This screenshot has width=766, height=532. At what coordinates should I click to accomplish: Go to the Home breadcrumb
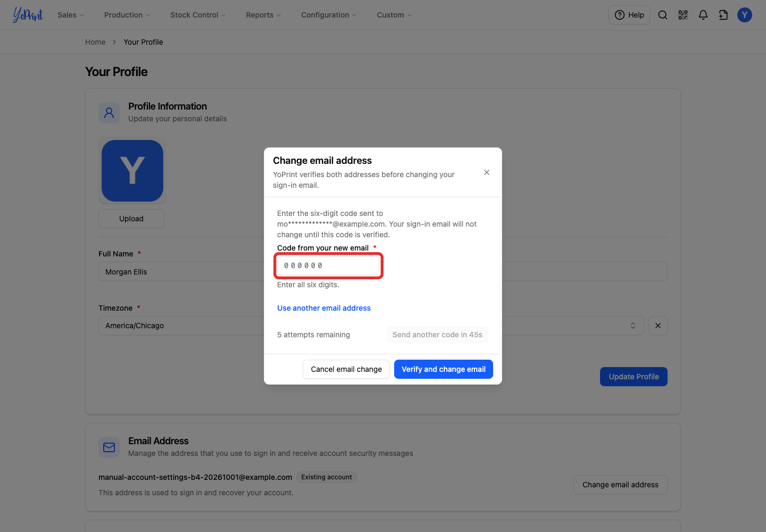point(95,42)
